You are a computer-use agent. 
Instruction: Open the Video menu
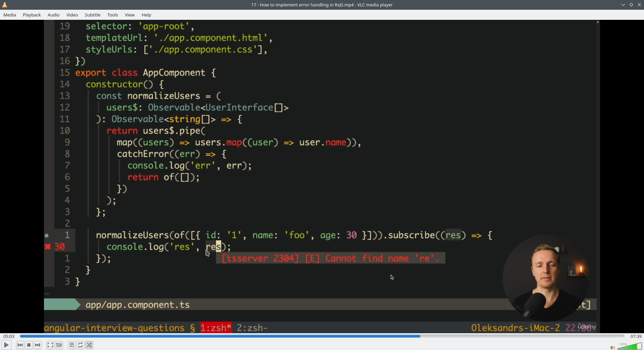[x=72, y=15]
